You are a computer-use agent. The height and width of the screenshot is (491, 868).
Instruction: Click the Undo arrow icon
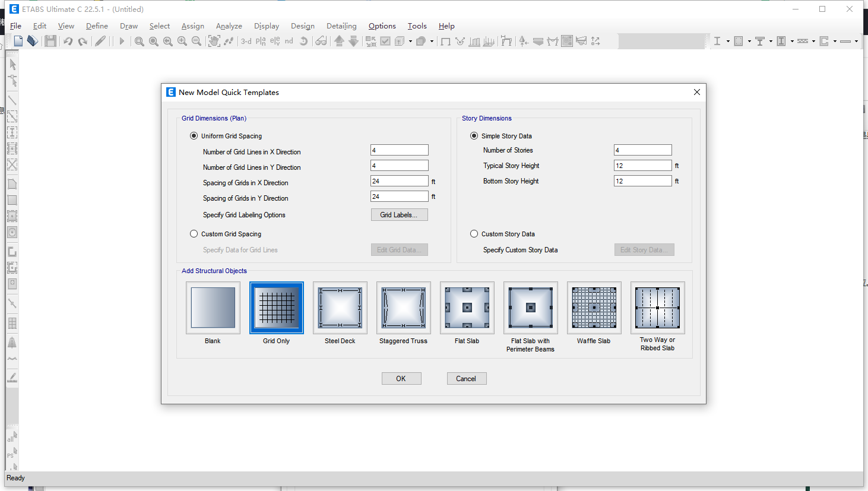(x=68, y=41)
